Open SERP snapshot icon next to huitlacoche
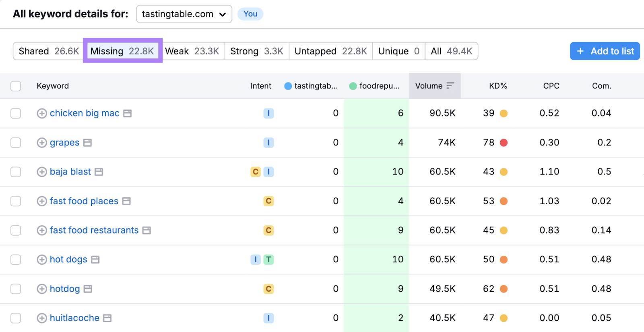This screenshot has height=332, width=644. coord(107,318)
